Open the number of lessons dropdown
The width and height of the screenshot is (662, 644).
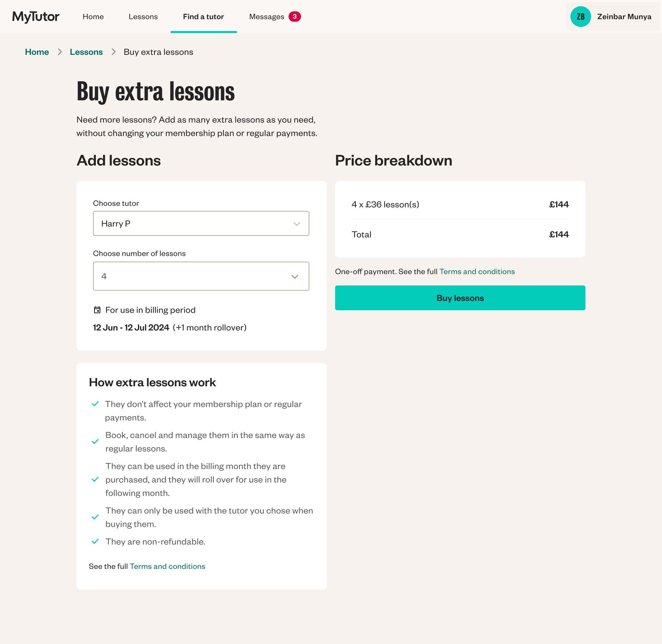point(201,276)
